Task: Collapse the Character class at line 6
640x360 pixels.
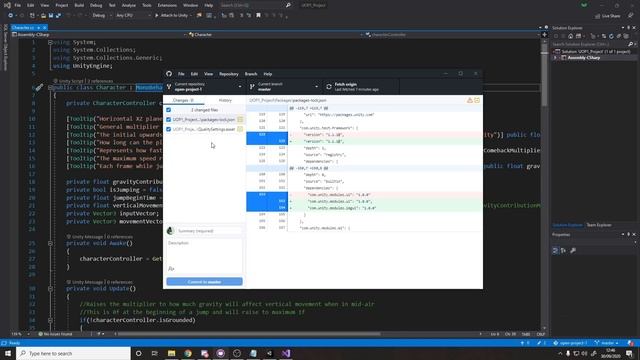Action: tap(50, 88)
